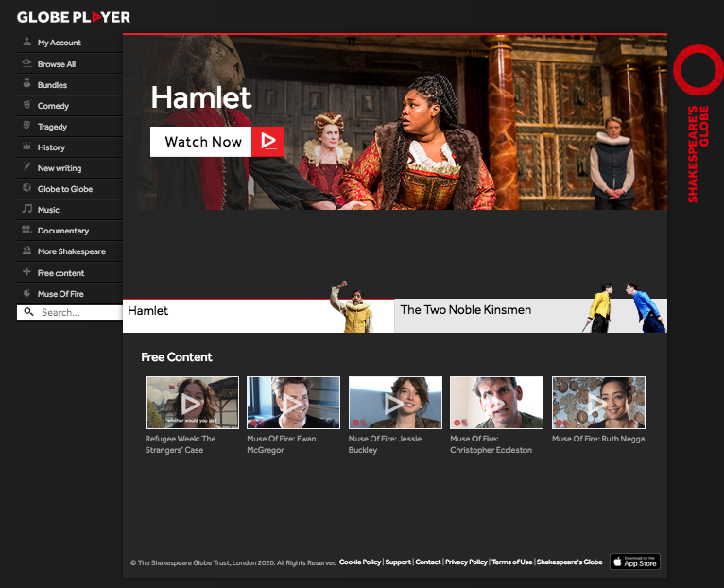Click the New writing quill icon

coord(27,166)
